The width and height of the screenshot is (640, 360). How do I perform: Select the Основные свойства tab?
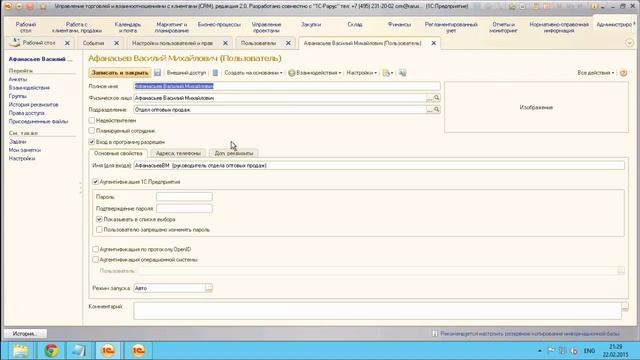coord(118,153)
